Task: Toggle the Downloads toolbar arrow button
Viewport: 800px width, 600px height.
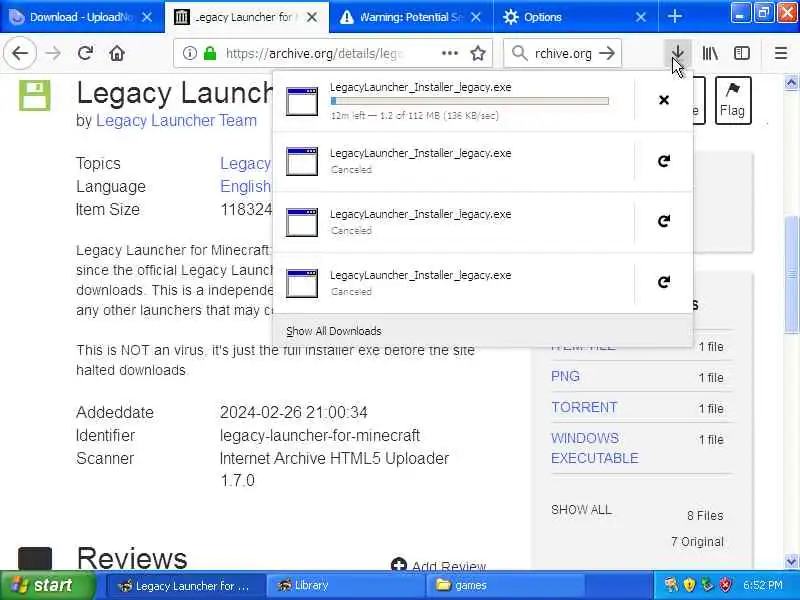Action: point(678,53)
